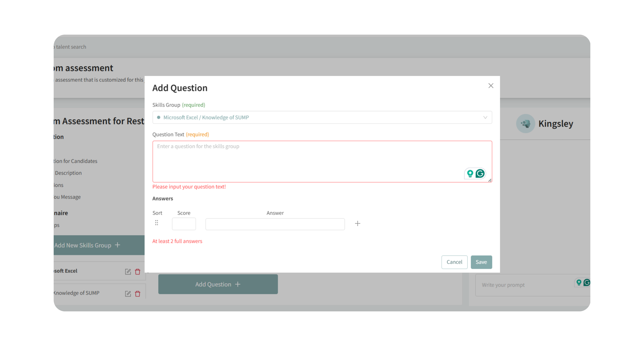644x346 pixels.
Task: Delete the Knowledge of SUMP group
Action: point(138,294)
